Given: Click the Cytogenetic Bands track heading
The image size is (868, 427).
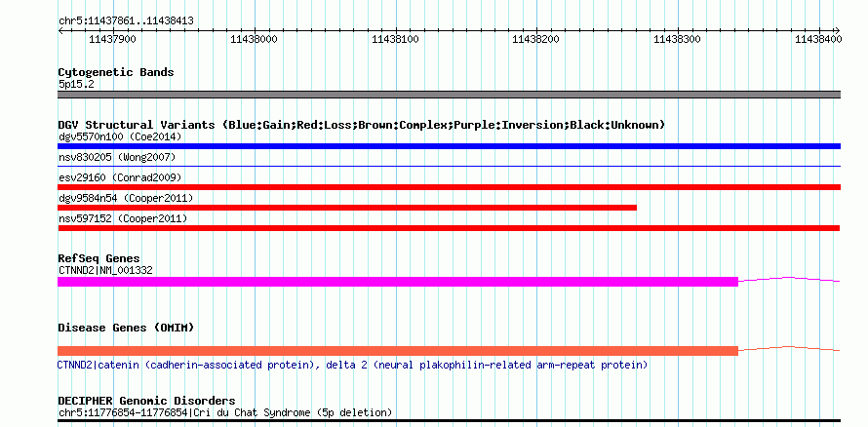Looking at the screenshot, I should (116, 72).
